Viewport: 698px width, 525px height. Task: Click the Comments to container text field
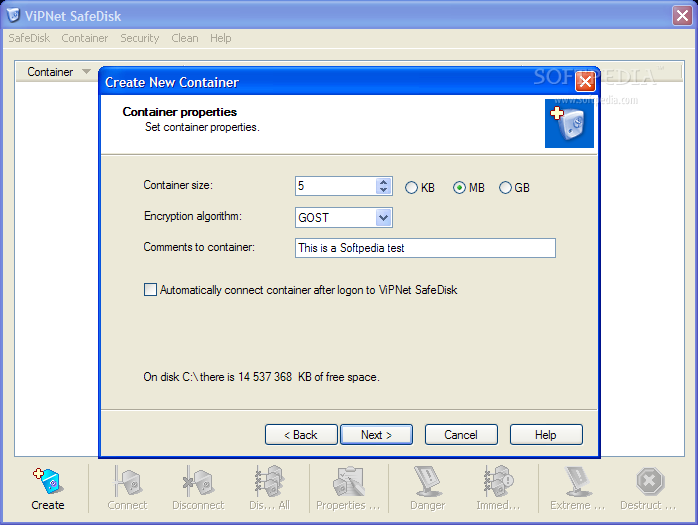click(x=425, y=248)
